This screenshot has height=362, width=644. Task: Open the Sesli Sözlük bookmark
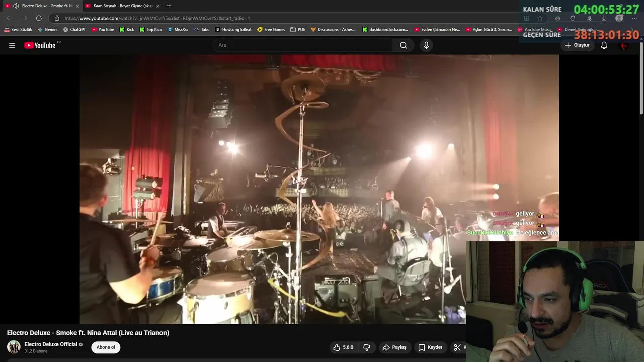tap(18, 30)
